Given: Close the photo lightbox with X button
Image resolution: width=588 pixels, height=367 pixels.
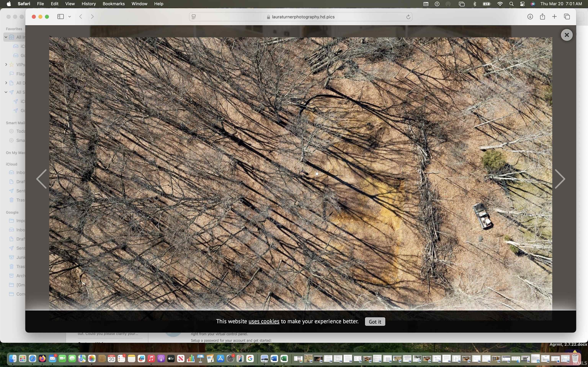Looking at the screenshot, I should [x=567, y=35].
